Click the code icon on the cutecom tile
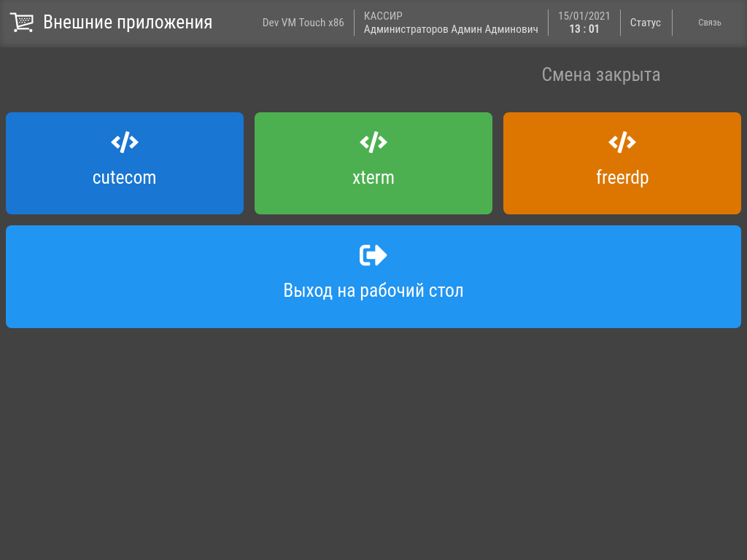The image size is (747, 560). pyautogui.click(x=125, y=142)
